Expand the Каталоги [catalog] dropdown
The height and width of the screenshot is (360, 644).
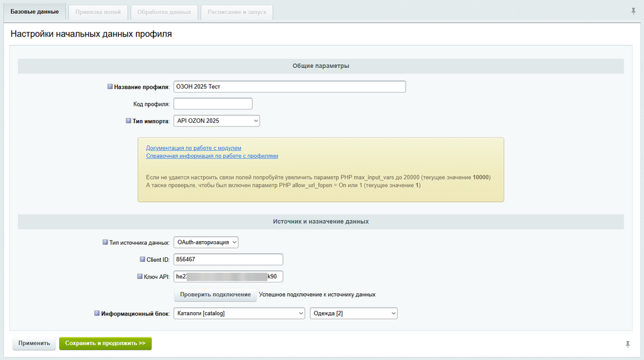(x=239, y=313)
